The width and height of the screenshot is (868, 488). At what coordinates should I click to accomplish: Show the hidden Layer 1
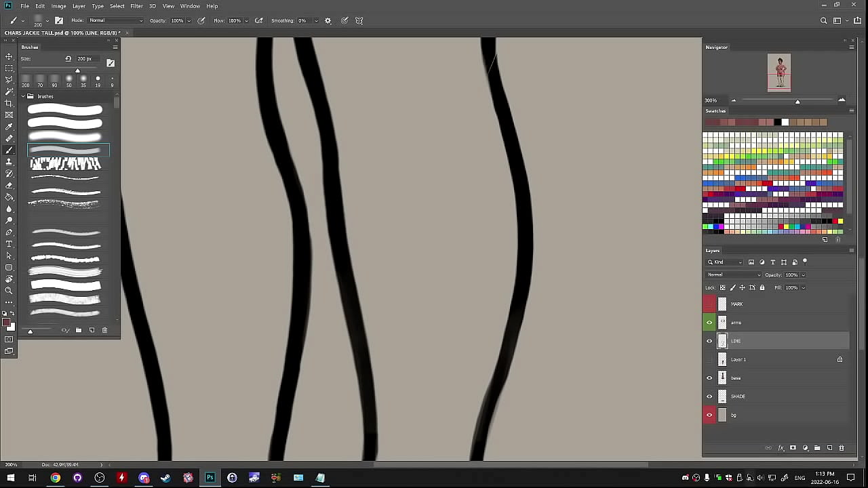pyautogui.click(x=709, y=359)
